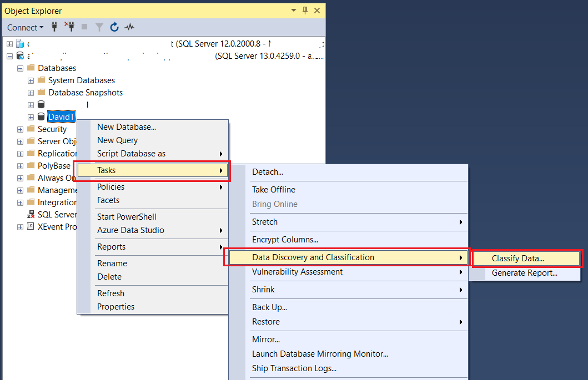Click the Filter funnel icon in toolbar
The width and height of the screenshot is (588, 380).
99,27
